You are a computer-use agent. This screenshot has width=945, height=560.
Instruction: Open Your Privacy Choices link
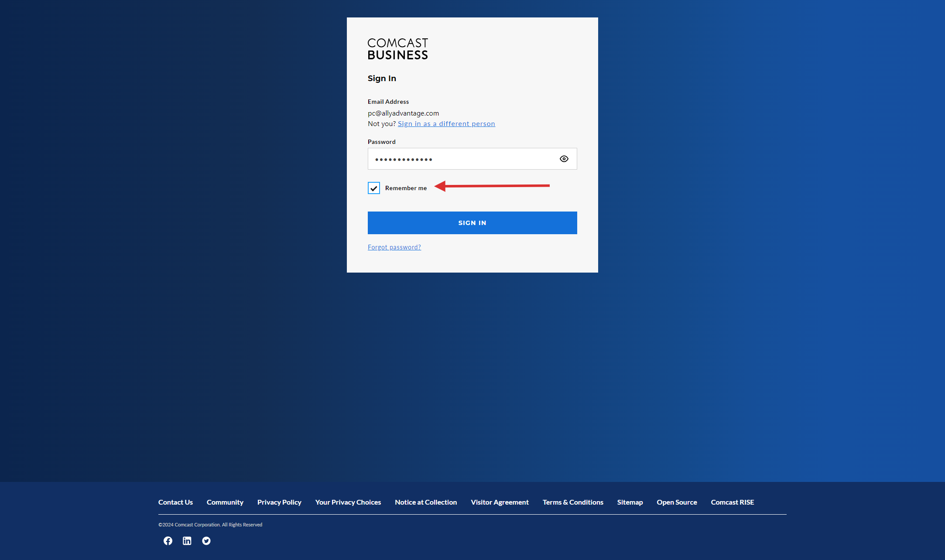pyautogui.click(x=348, y=502)
